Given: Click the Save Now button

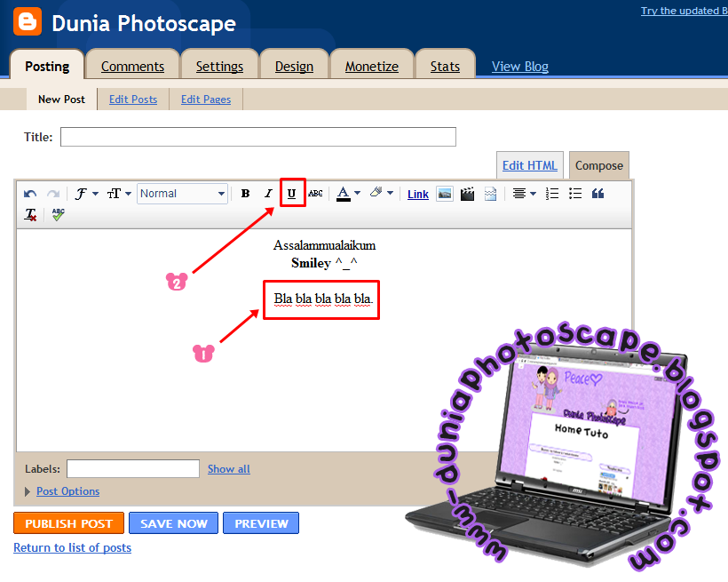Looking at the screenshot, I should pyautogui.click(x=174, y=523).
